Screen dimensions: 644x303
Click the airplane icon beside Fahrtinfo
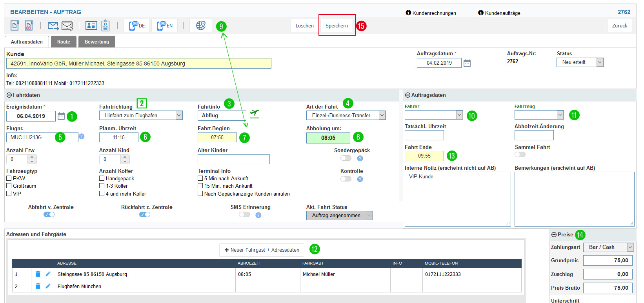(x=255, y=114)
